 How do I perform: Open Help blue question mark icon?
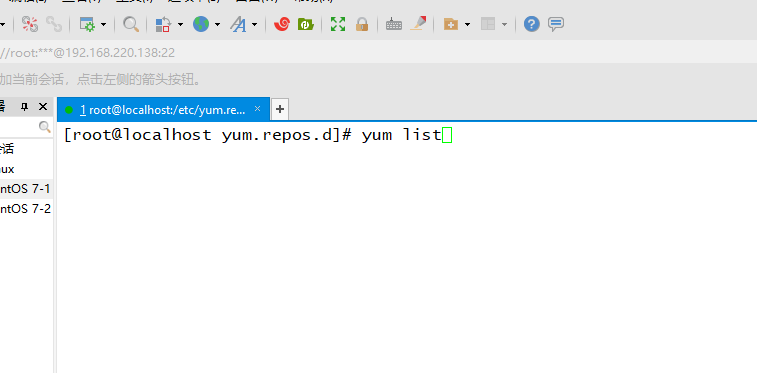click(x=532, y=24)
